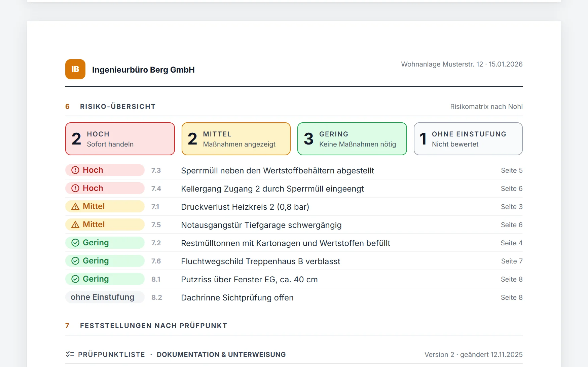Click the warning triangle in row 7.5
Screen dimensions: 588x367
pos(75,225)
